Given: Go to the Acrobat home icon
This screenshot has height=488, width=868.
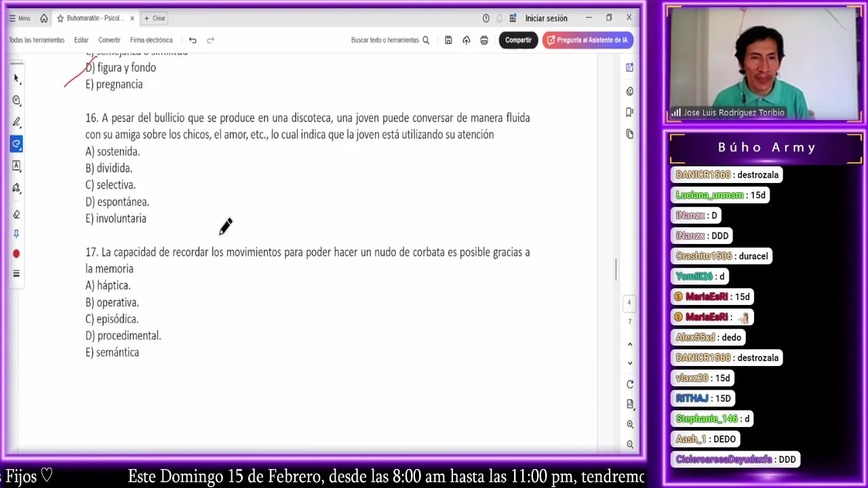Looking at the screenshot, I should point(44,18).
